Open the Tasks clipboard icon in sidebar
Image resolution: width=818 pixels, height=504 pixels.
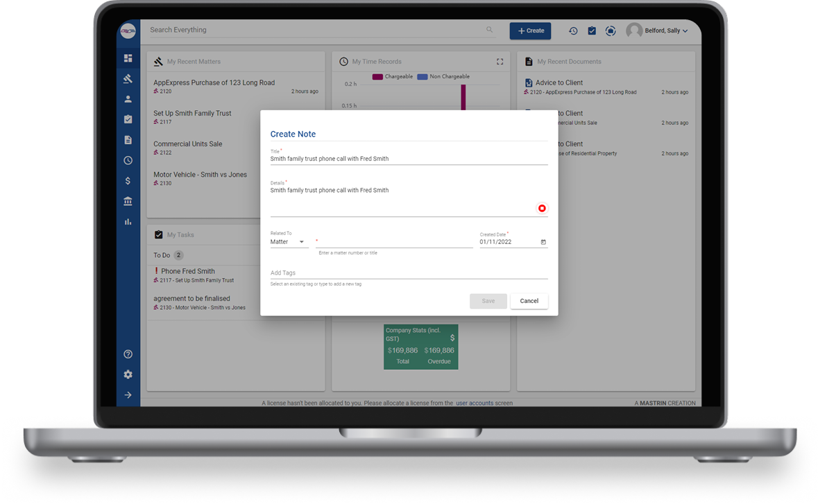(x=128, y=119)
